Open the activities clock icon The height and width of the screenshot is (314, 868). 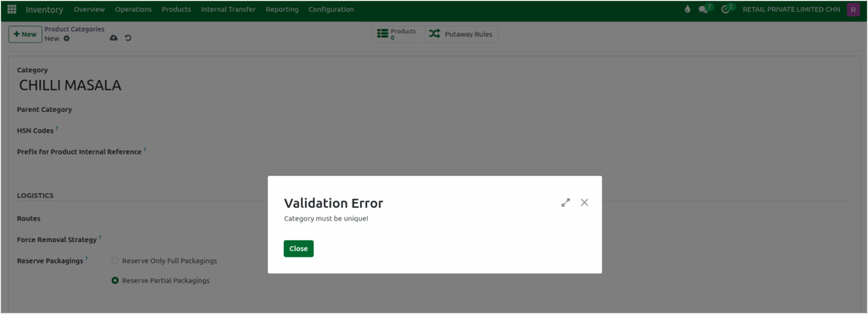click(x=726, y=9)
